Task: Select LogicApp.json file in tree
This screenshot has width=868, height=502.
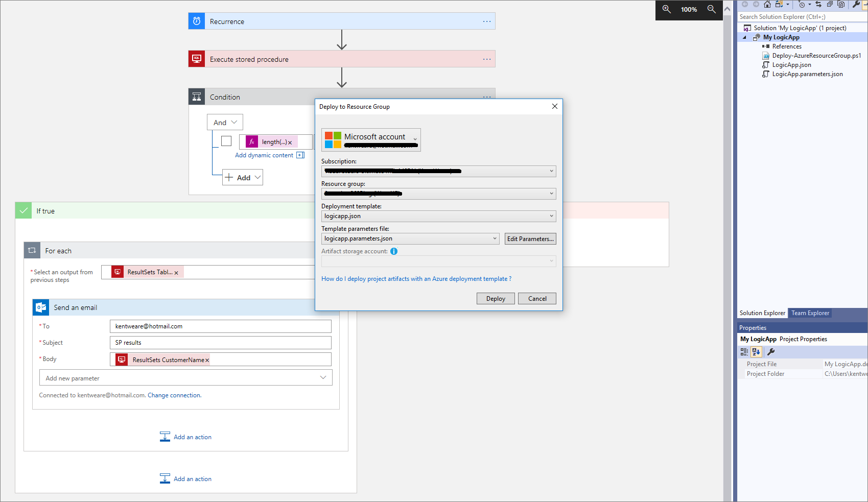Action: pos(791,65)
